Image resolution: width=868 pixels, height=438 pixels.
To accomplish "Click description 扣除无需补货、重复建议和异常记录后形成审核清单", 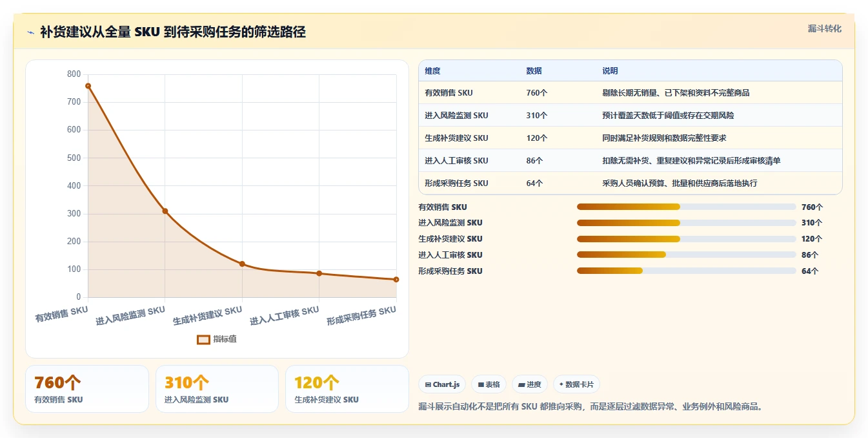I will 691,161.
